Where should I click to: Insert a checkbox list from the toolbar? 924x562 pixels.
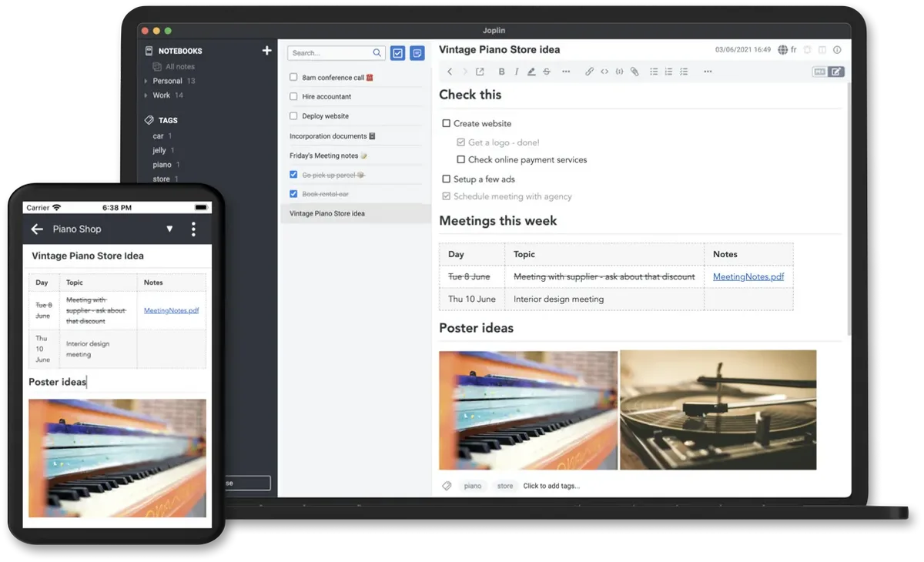coord(683,72)
